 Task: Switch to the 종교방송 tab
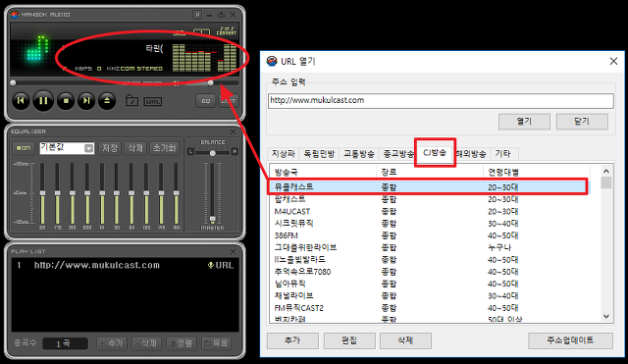point(397,154)
